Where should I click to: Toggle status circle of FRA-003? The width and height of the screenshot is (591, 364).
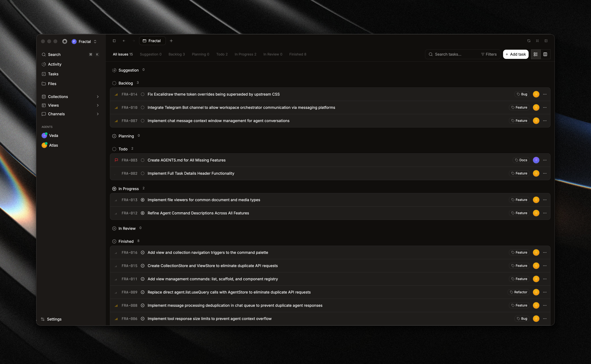[x=142, y=160]
